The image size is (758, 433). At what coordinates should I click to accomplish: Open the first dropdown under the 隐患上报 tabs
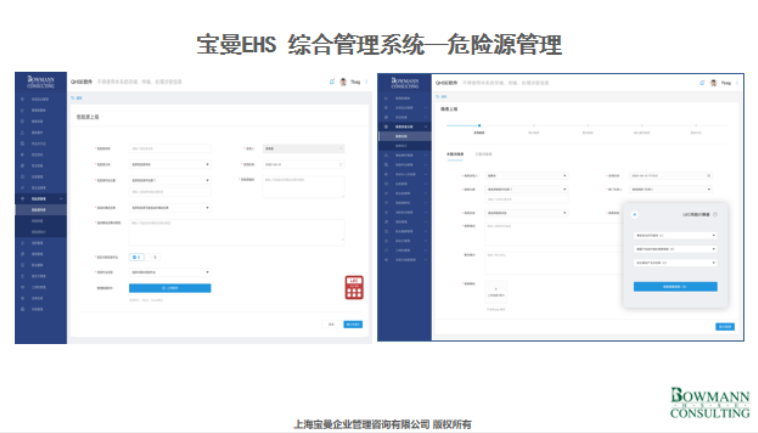[526, 175]
